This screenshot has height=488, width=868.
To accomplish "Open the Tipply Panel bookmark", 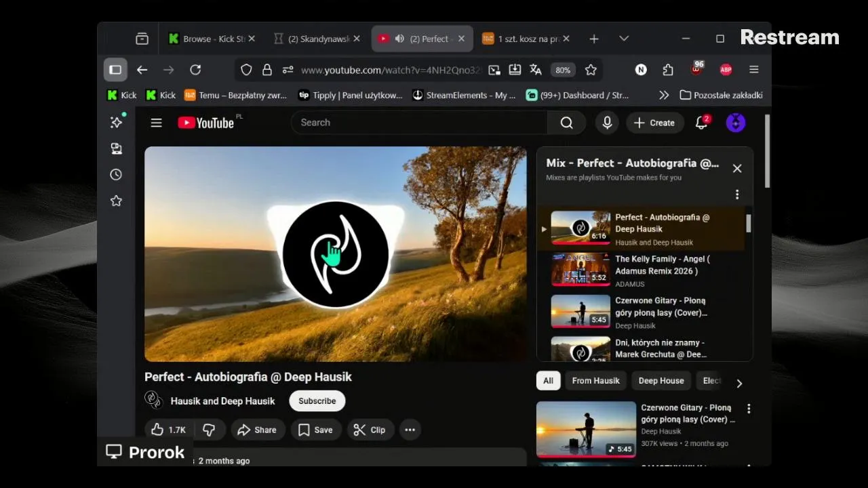I will pos(350,96).
